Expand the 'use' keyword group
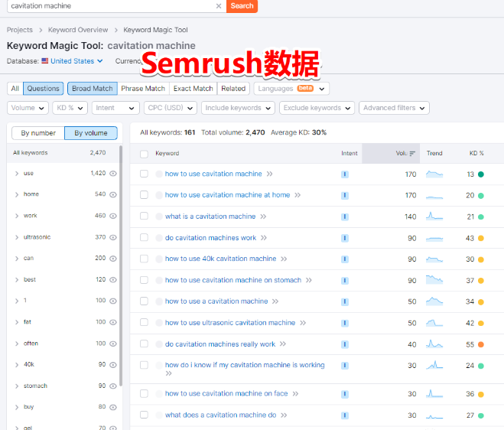Image resolution: width=504 pixels, height=430 pixels. pos(17,174)
